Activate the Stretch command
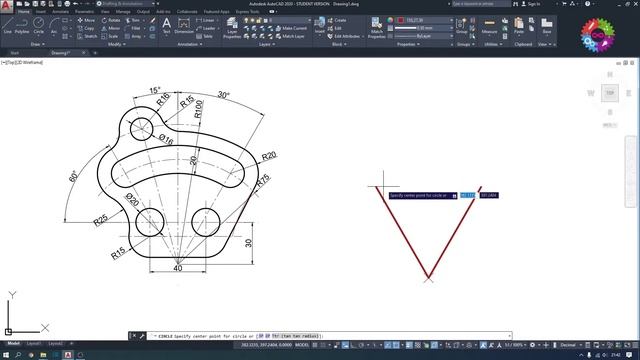This screenshot has width=640, height=360. 87,36
